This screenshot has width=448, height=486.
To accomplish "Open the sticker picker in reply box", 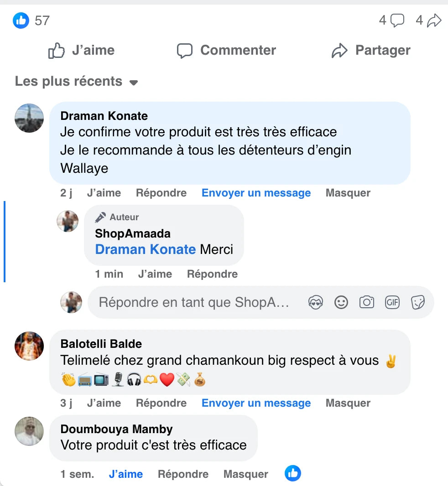I will (x=418, y=302).
